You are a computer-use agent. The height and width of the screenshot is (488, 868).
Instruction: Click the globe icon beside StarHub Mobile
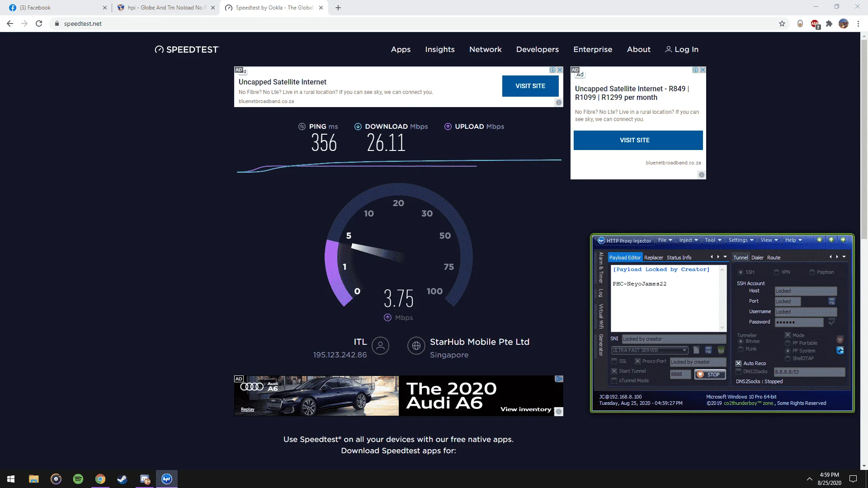(x=416, y=346)
